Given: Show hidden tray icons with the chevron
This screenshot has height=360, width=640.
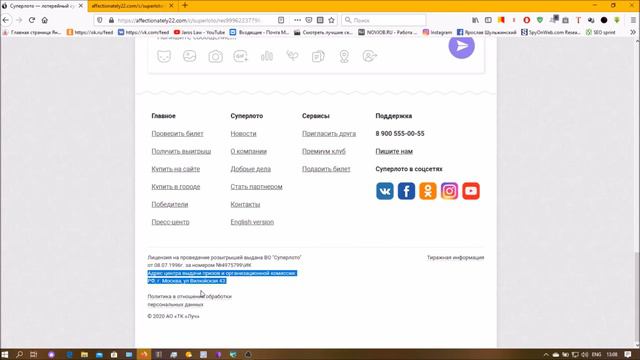Looking at the screenshot, I should pyautogui.click(x=546, y=355).
